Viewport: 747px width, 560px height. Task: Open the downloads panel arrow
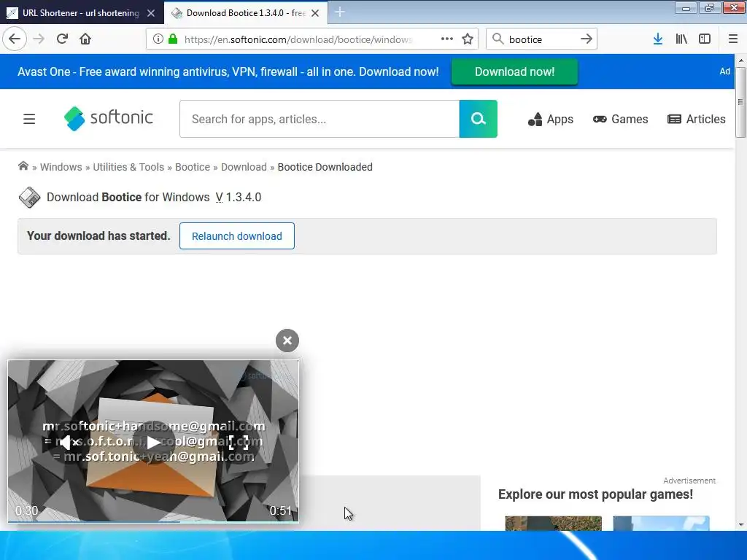point(658,39)
